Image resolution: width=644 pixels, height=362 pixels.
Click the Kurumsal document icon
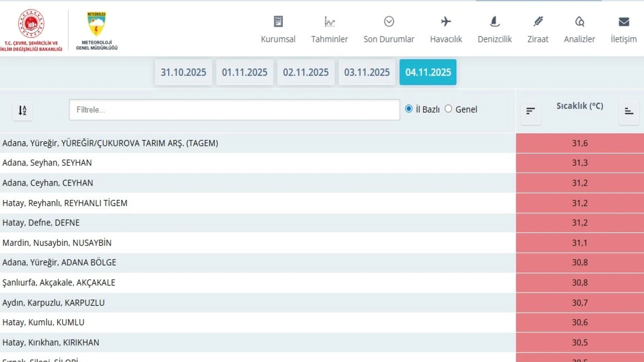278,22
